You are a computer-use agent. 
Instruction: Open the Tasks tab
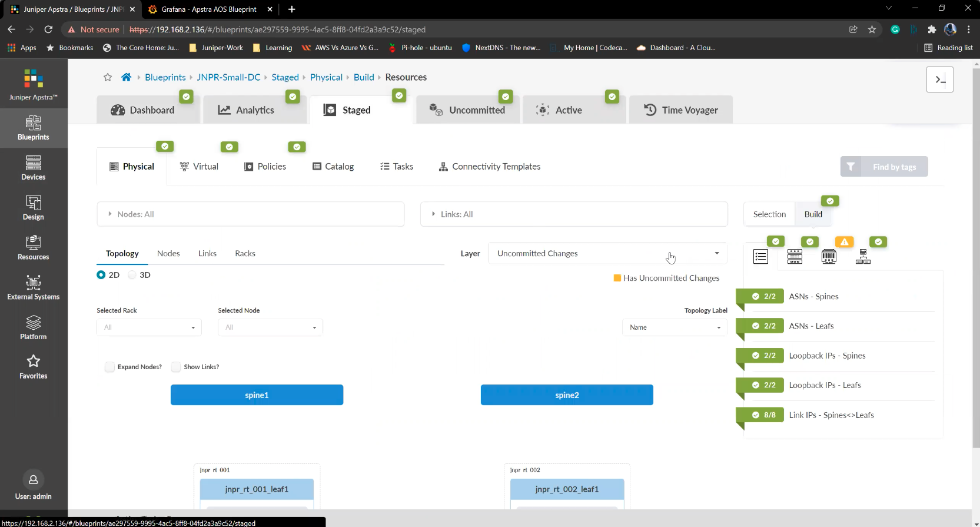(x=397, y=167)
